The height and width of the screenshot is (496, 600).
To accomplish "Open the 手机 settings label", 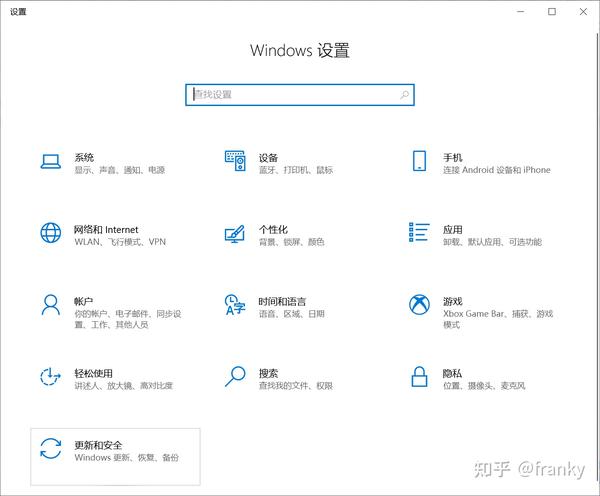I will coord(453,157).
